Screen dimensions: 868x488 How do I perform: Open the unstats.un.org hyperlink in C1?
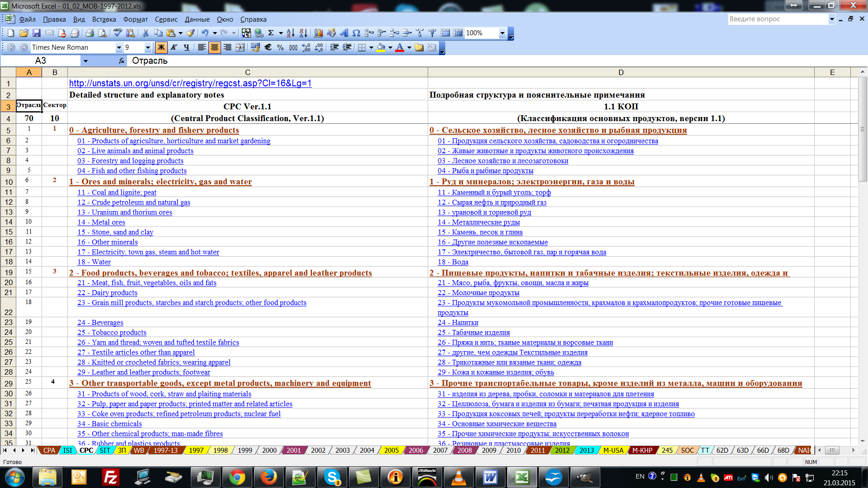(190, 83)
